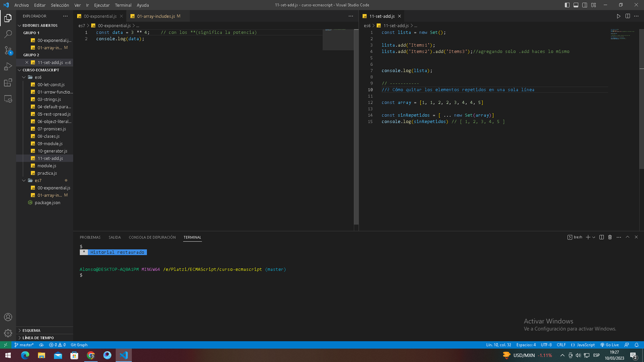Open the notifications bell in status bar
The image size is (644, 362).
636,345
